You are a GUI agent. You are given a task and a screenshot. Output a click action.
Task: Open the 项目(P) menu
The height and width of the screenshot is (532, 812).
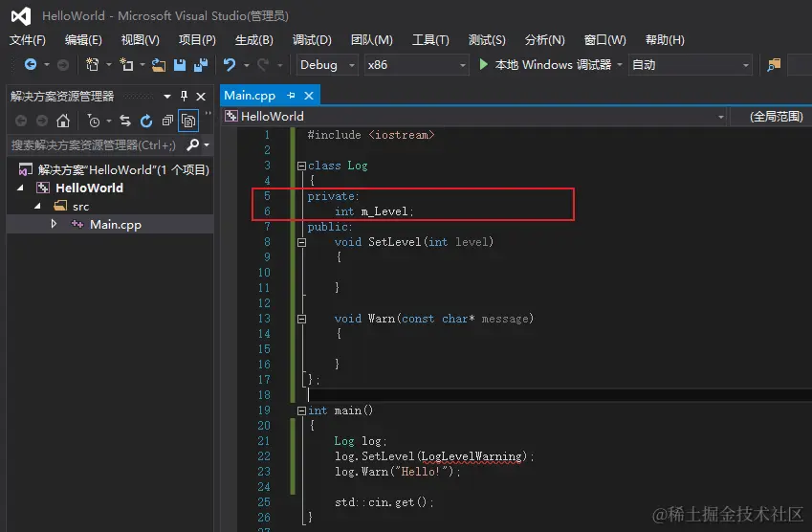click(197, 40)
